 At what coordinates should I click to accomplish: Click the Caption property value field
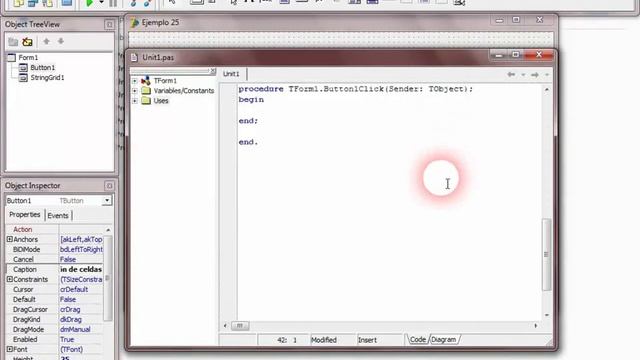81,269
